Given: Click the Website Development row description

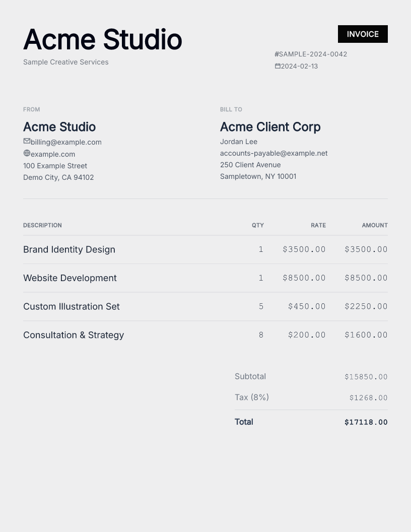Looking at the screenshot, I should pos(70,278).
